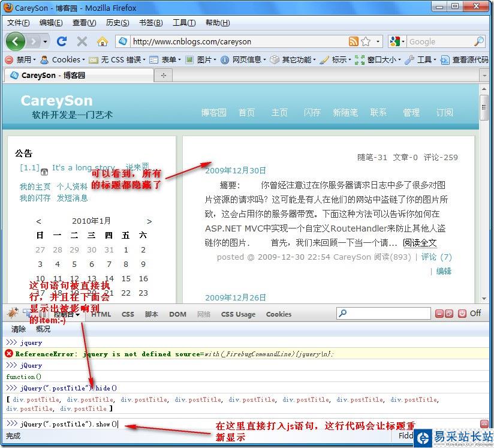Click 清除 to clear the console
494x448 pixels.
coord(18,329)
